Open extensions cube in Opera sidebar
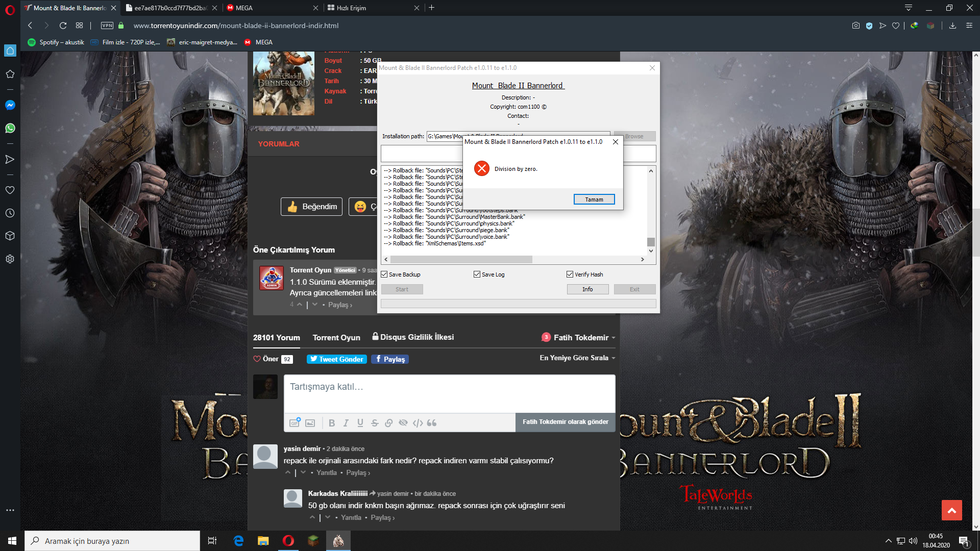The width and height of the screenshot is (980, 551). coord(10,236)
